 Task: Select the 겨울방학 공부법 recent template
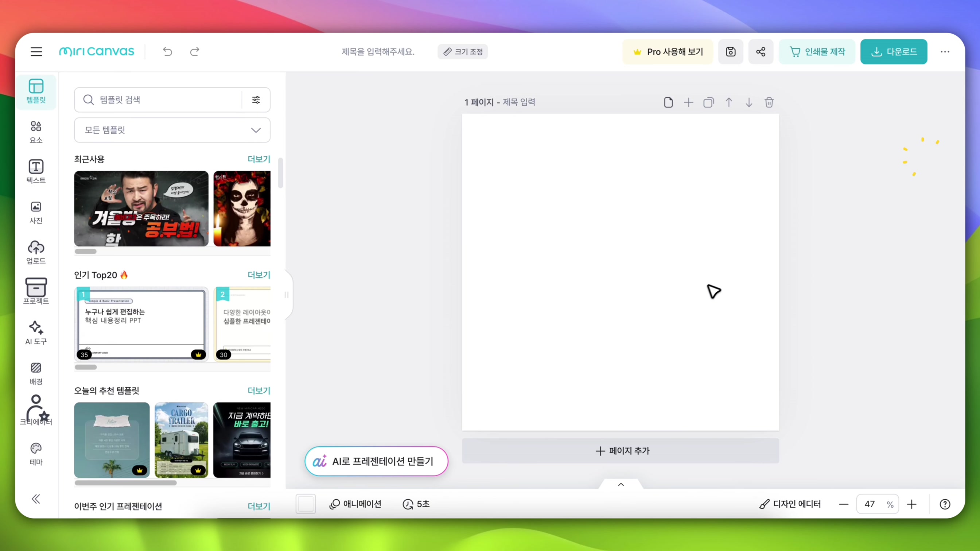[x=141, y=208]
